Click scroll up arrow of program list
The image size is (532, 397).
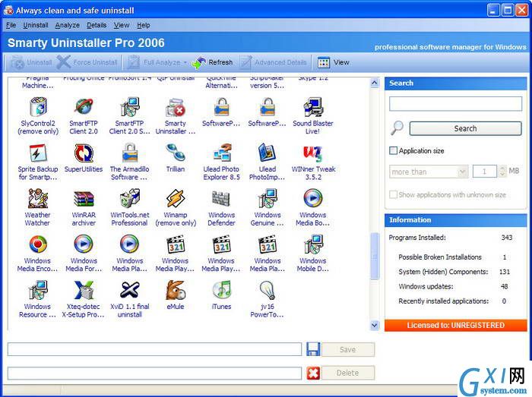click(x=375, y=83)
